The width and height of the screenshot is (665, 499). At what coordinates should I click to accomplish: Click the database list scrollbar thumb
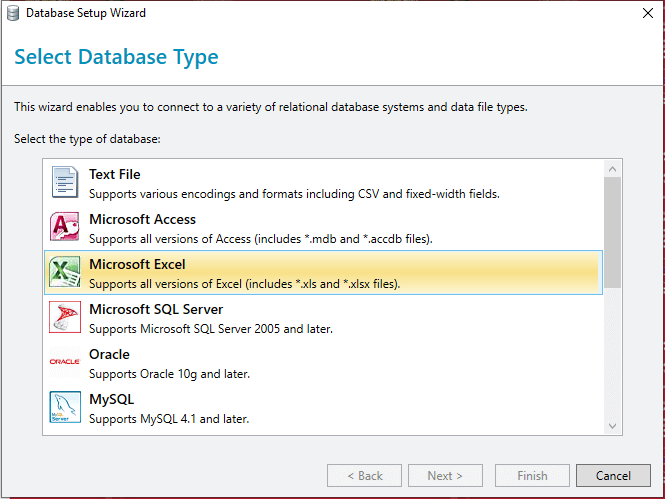pos(612,232)
